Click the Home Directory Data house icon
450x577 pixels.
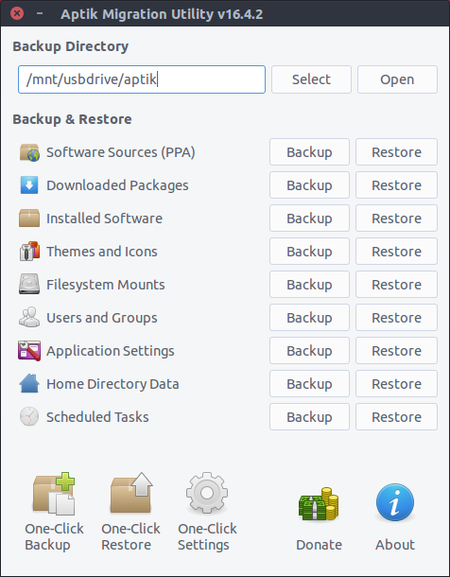(29, 383)
